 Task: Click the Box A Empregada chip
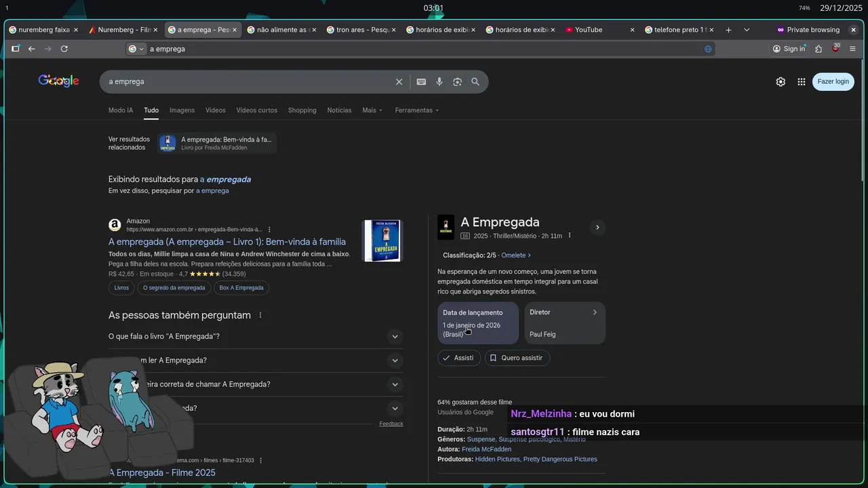(x=241, y=288)
